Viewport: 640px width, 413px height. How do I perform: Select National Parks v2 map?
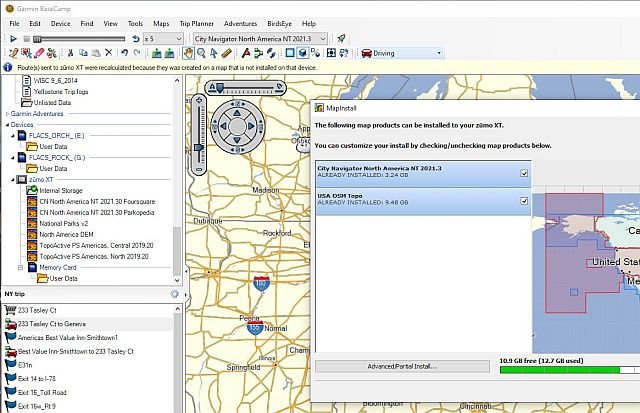pos(64,224)
